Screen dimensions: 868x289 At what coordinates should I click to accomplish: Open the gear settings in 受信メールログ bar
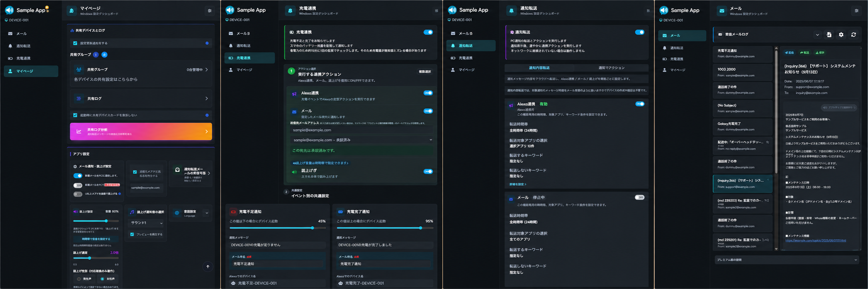841,35
